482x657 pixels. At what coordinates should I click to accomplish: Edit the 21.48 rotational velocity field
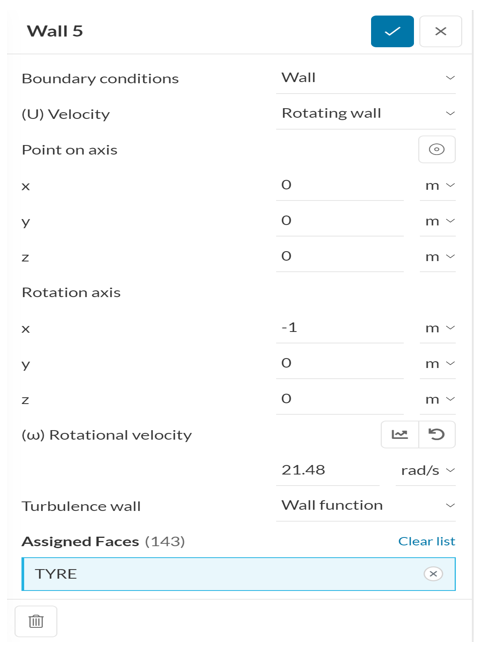[328, 470]
